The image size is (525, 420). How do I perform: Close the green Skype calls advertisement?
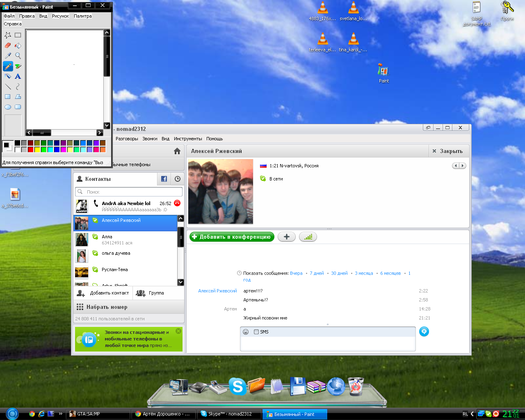pos(178,331)
